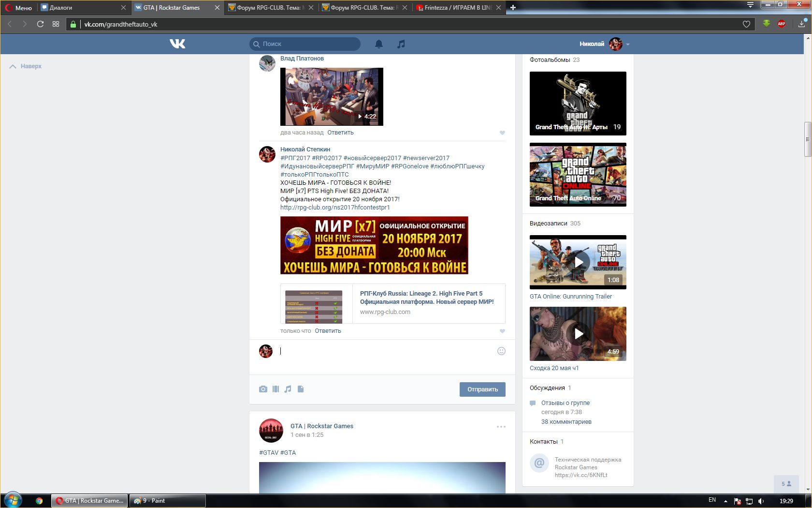Open the МИР x7 banner image
The width and height of the screenshot is (812, 508).
tap(374, 245)
